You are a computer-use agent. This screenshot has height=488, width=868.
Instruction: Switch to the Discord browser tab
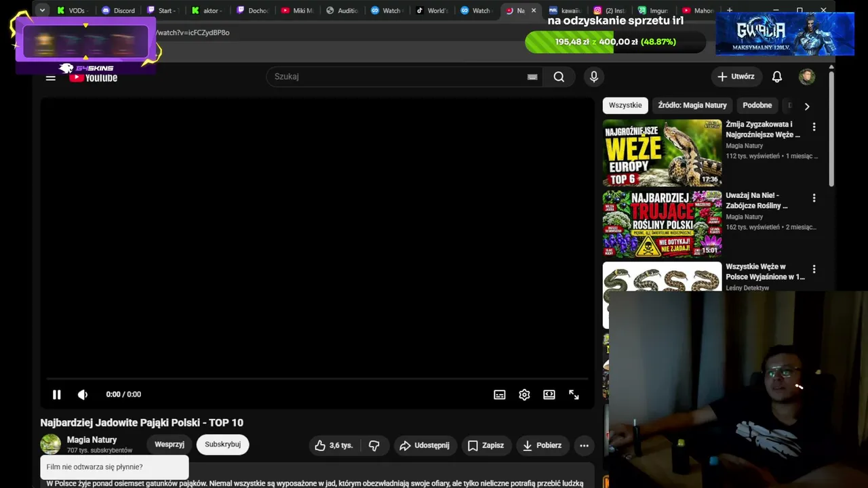point(119,10)
